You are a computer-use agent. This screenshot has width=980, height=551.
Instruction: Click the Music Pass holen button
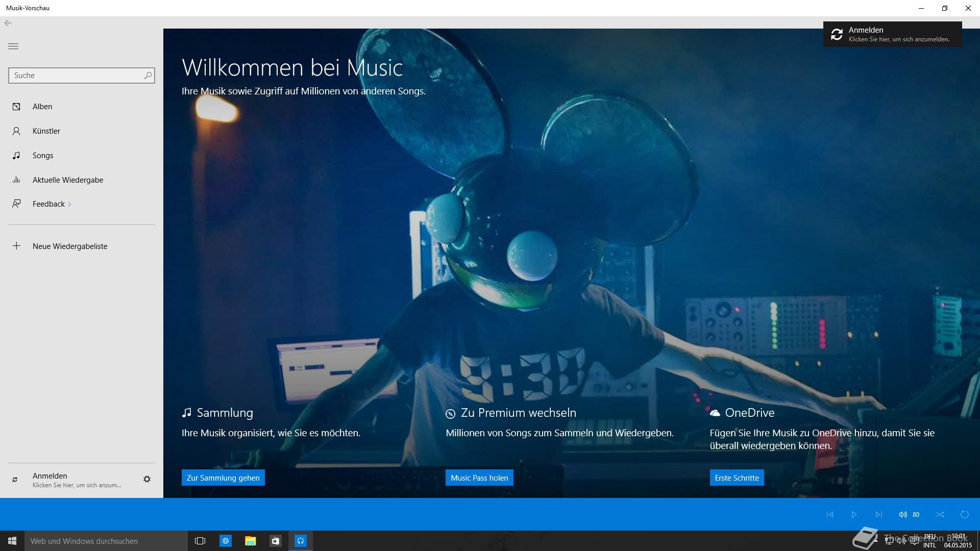click(x=479, y=478)
